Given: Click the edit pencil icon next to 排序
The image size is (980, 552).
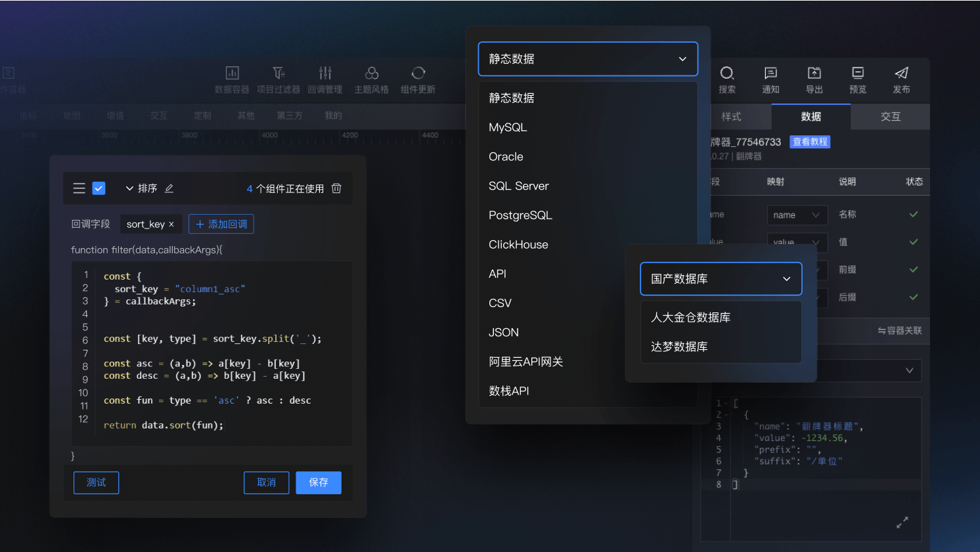Looking at the screenshot, I should pyautogui.click(x=169, y=188).
